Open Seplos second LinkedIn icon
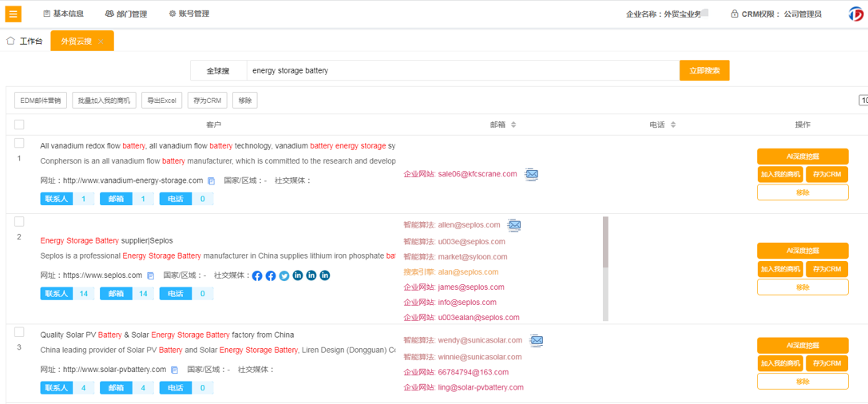Viewport: 868px width, 404px height. coord(311,275)
